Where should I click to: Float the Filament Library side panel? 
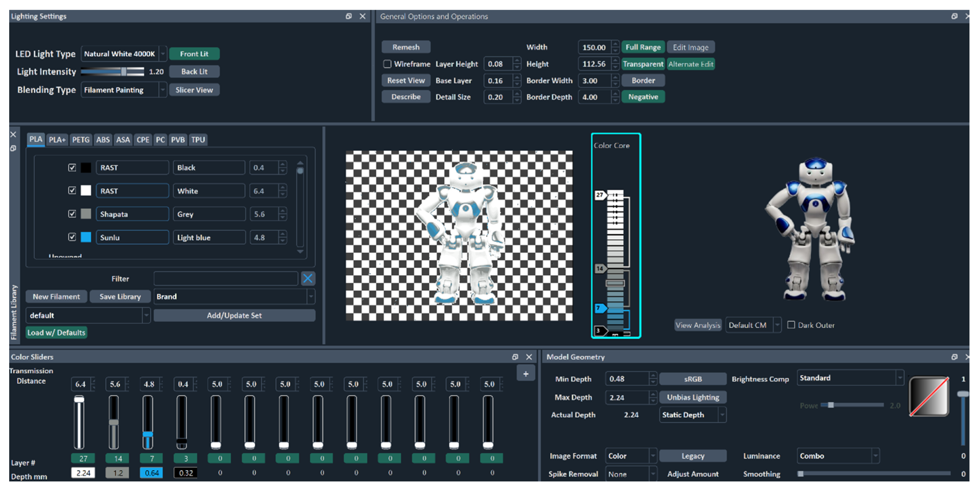tap(13, 149)
